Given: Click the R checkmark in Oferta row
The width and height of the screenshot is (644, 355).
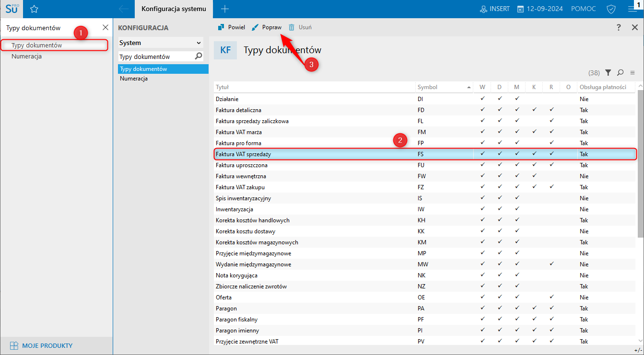Looking at the screenshot, I should 551,297.
